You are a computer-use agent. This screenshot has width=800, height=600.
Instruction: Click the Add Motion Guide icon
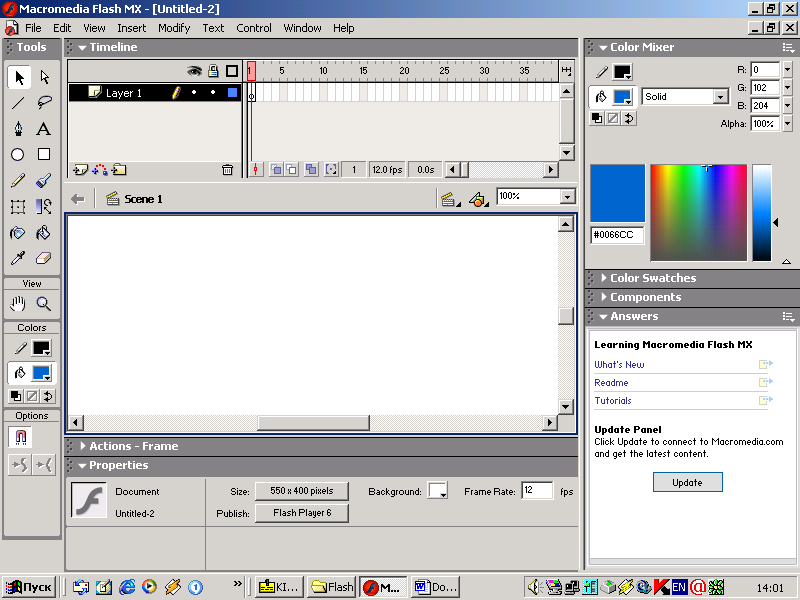[x=100, y=170]
